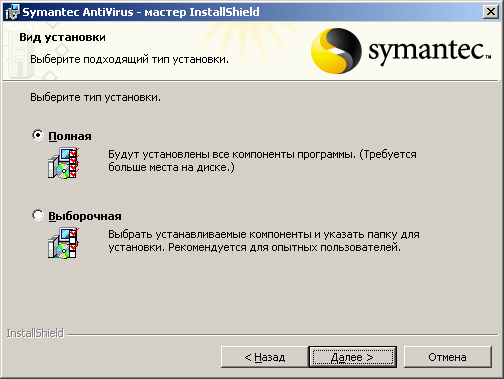This screenshot has width=504, height=379.
Task: Go back with the Назад button
Action: (265, 357)
